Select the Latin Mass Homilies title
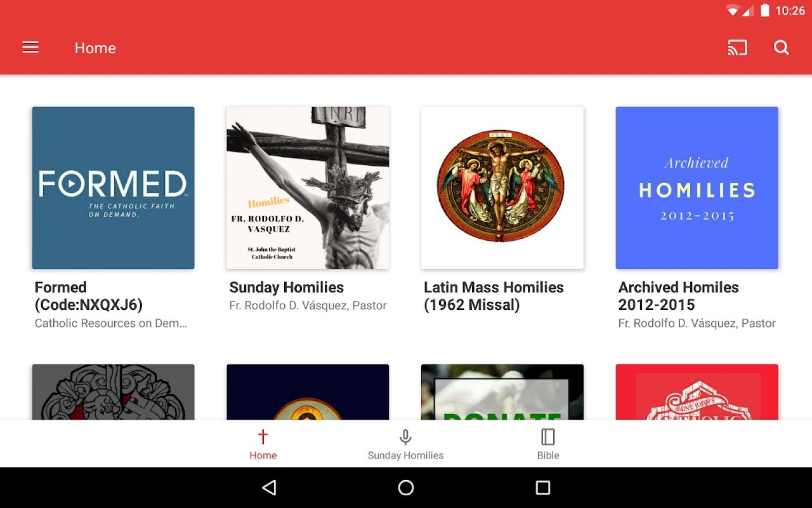812x508 pixels. (494, 296)
